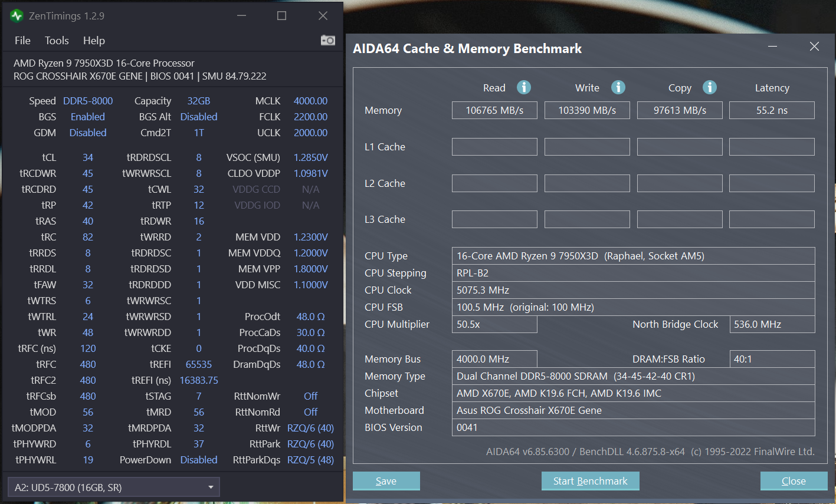Click the FCLK 2200.00 value
Screen dimensions: 836x504
click(310, 117)
